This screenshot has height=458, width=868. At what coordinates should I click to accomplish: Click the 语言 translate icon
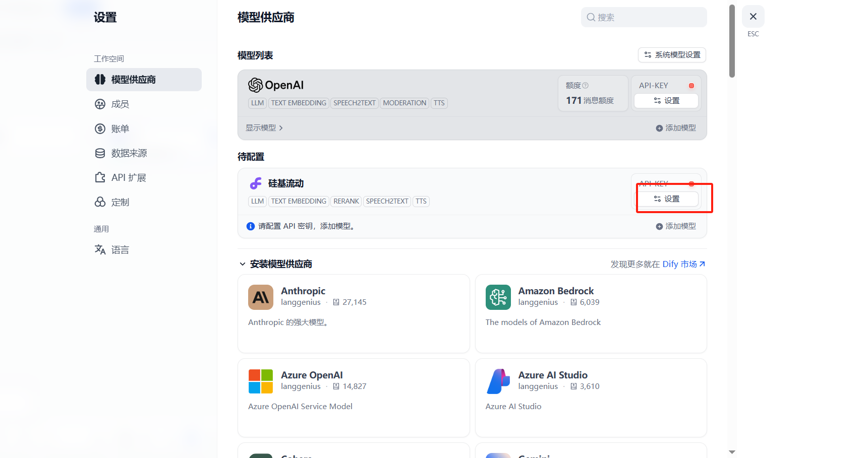click(x=100, y=250)
